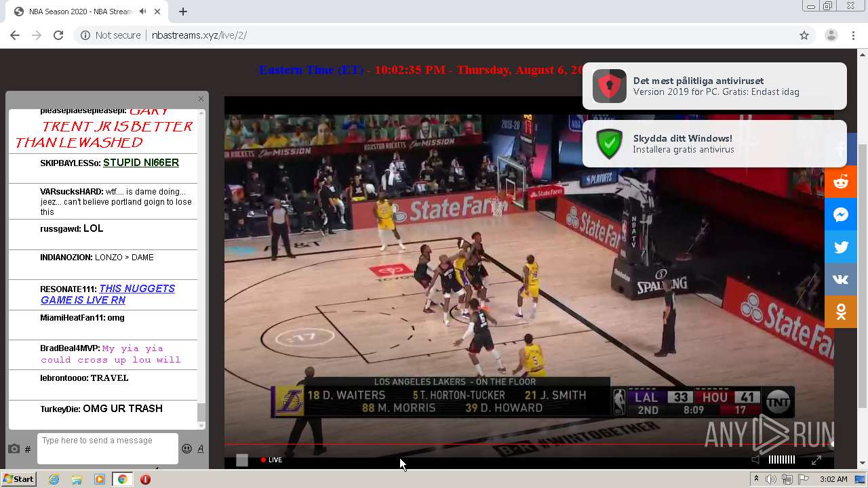Launch Internet Explorer from taskbar
868x488 pixels.
point(54,479)
